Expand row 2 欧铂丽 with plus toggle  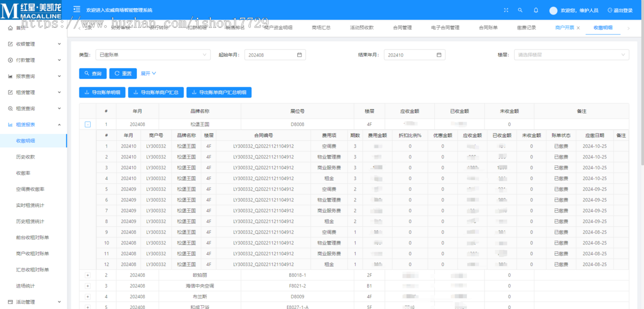87,275
